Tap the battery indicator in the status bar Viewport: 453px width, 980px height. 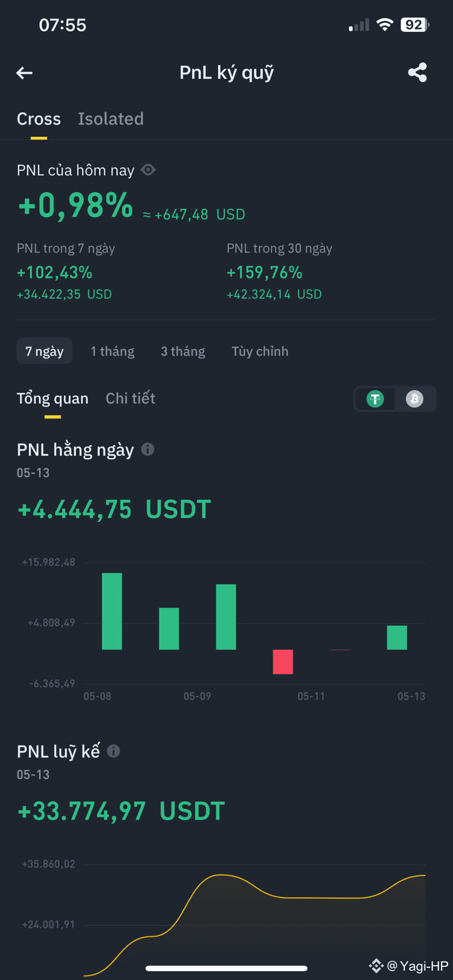tap(415, 25)
